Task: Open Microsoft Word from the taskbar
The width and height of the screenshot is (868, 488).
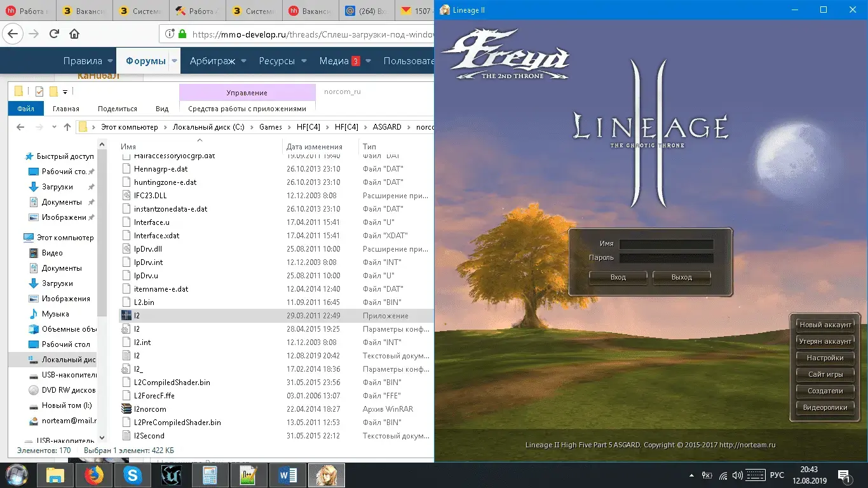Action: click(x=288, y=475)
